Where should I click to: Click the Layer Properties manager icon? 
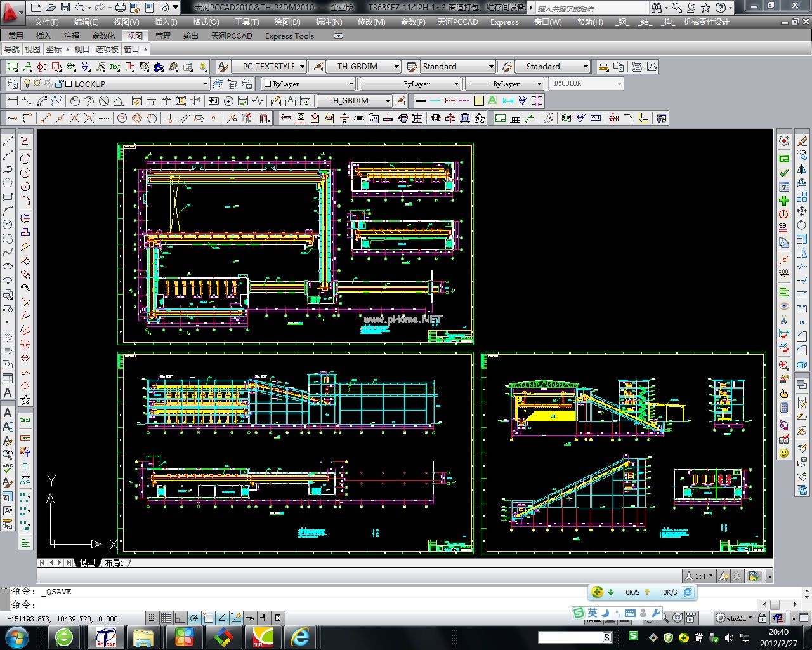[x=12, y=84]
